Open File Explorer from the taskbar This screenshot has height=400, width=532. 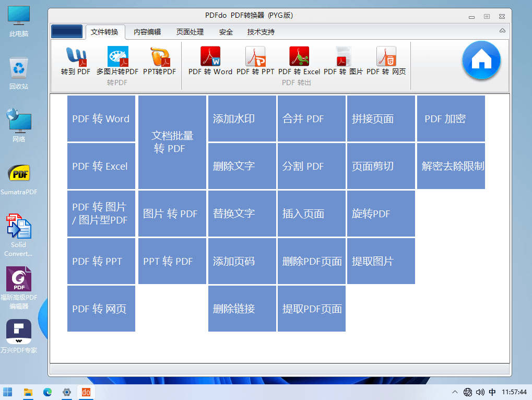click(x=28, y=392)
